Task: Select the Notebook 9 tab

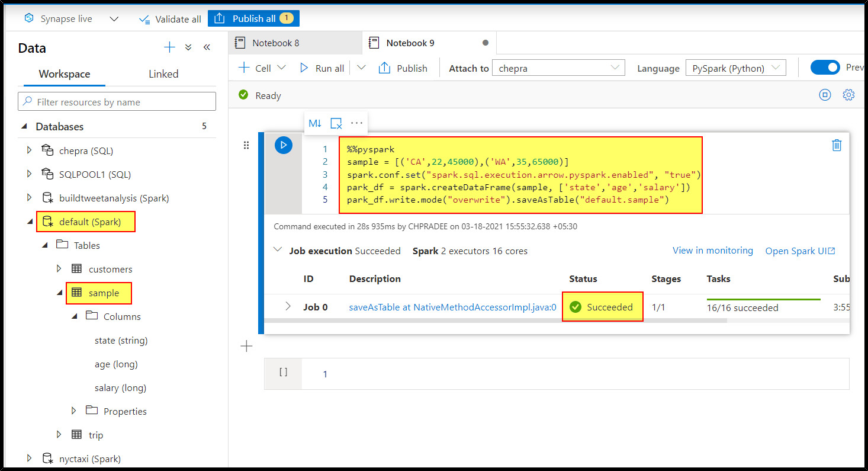Action: [x=429, y=43]
